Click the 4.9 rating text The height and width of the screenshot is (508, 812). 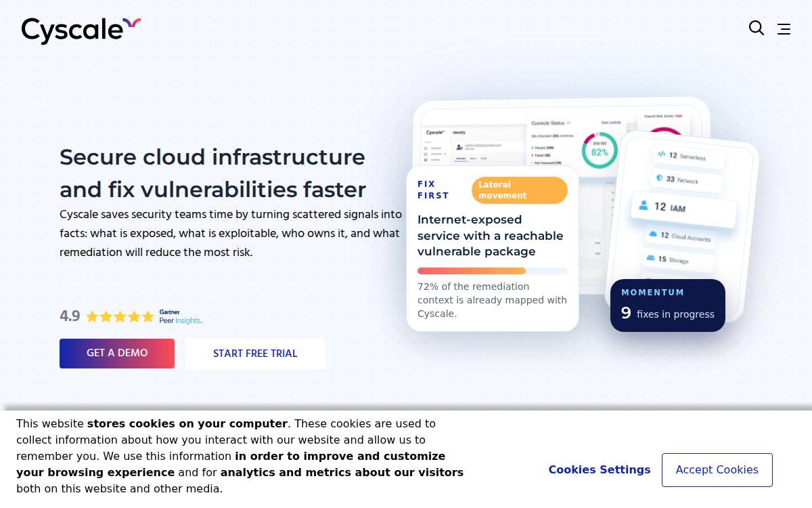click(70, 316)
